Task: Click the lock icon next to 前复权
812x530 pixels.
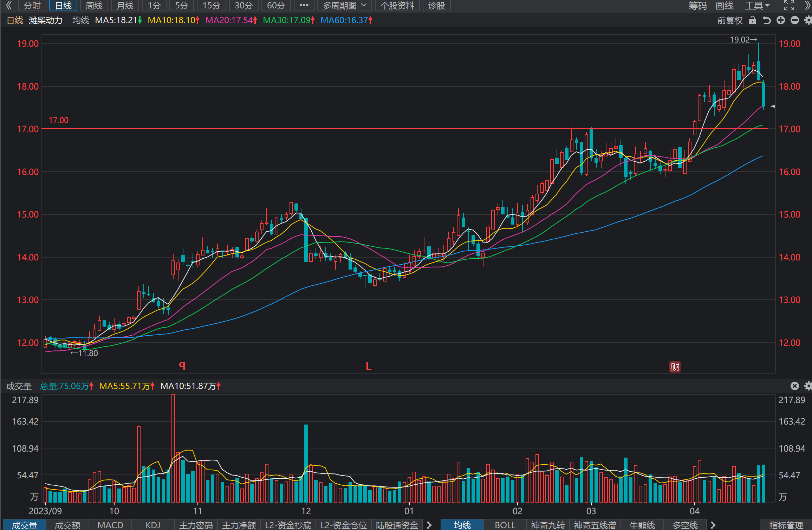Action: click(x=752, y=20)
